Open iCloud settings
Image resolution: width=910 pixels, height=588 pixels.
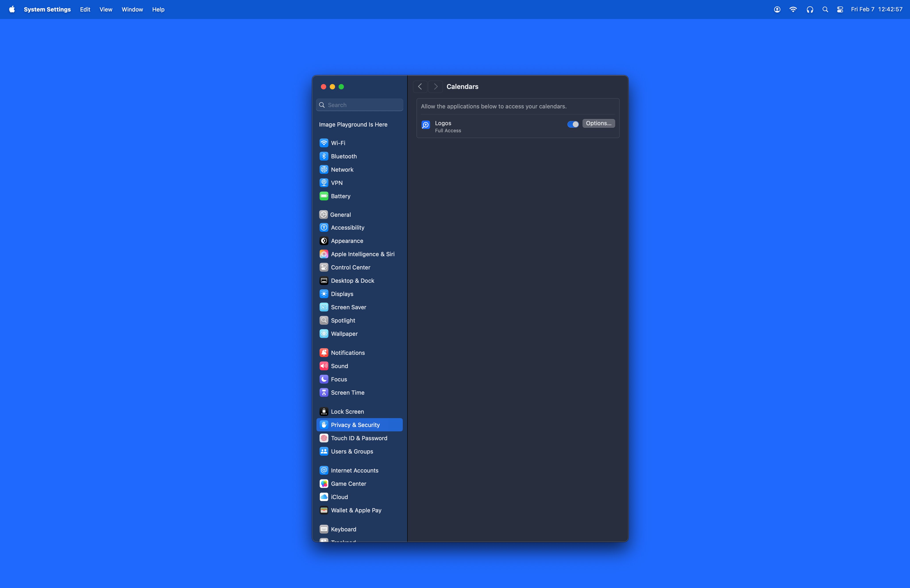click(359, 497)
